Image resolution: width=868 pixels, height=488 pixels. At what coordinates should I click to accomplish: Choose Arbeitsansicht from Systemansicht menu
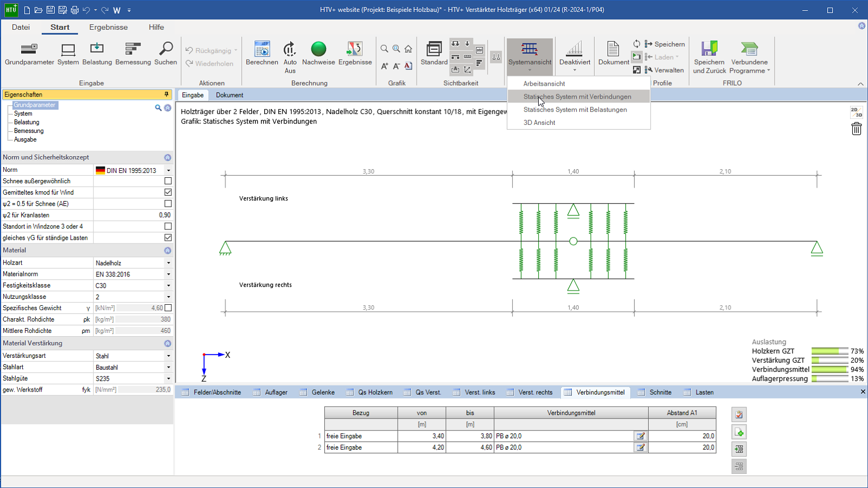579,84
